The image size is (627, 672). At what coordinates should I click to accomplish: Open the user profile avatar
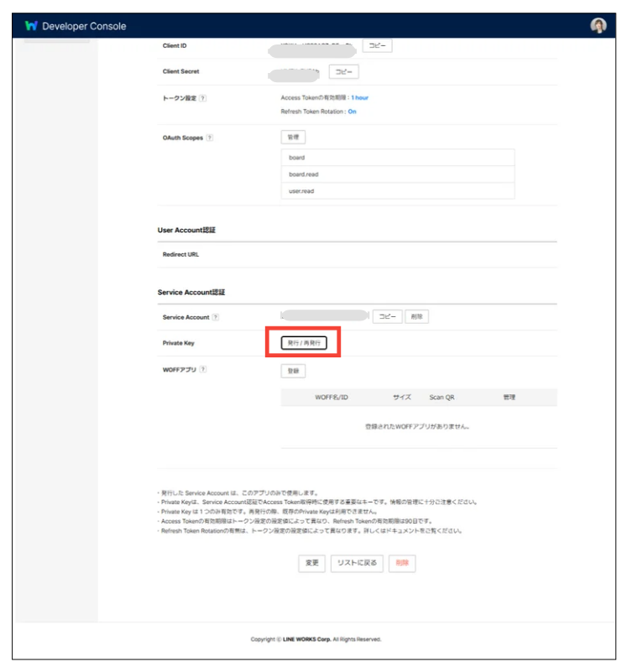(598, 26)
